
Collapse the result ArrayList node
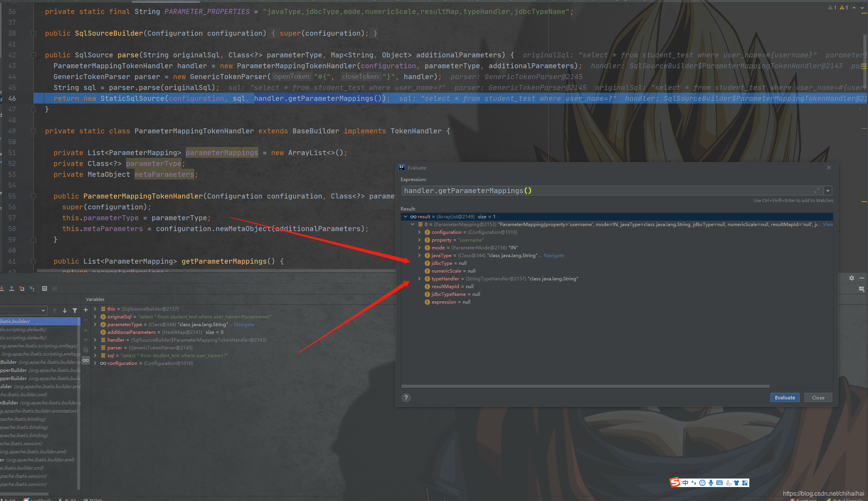[405, 217]
